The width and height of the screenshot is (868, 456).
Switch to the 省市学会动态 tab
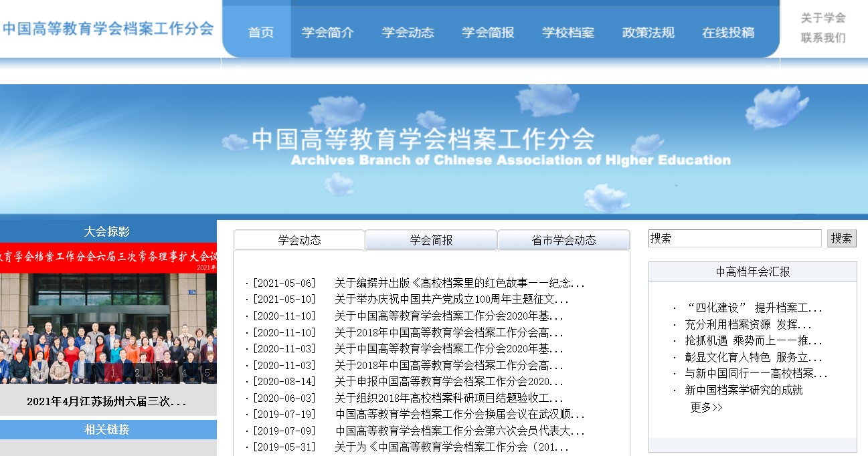(x=563, y=240)
